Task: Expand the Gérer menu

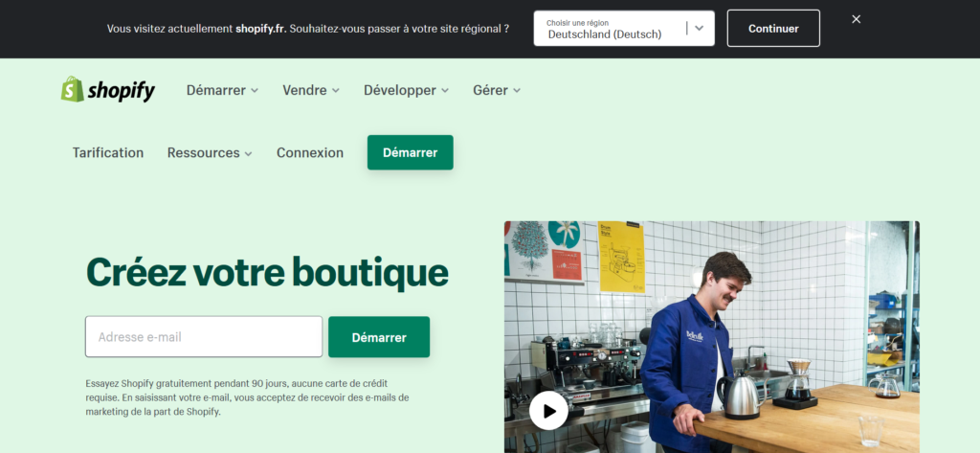Action: [497, 90]
